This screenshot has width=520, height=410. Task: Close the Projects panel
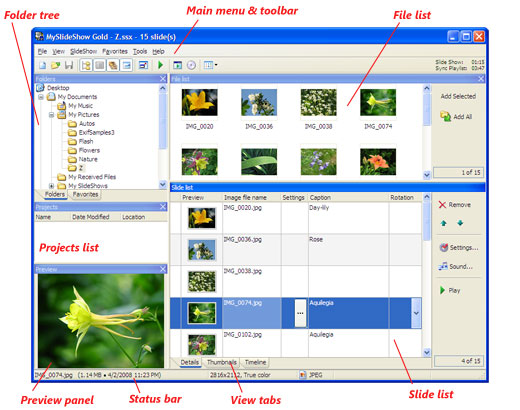(x=163, y=207)
